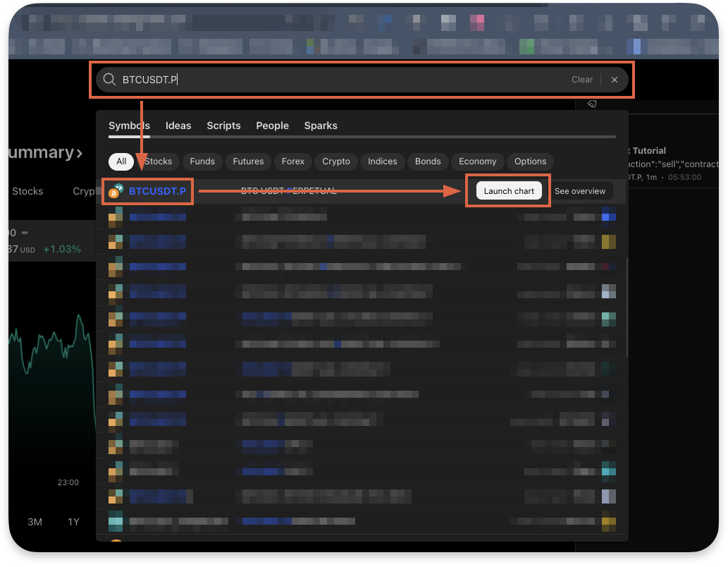The image size is (728, 567).
Task: Open the People tab
Action: pyautogui.click(x=272, y=126)
